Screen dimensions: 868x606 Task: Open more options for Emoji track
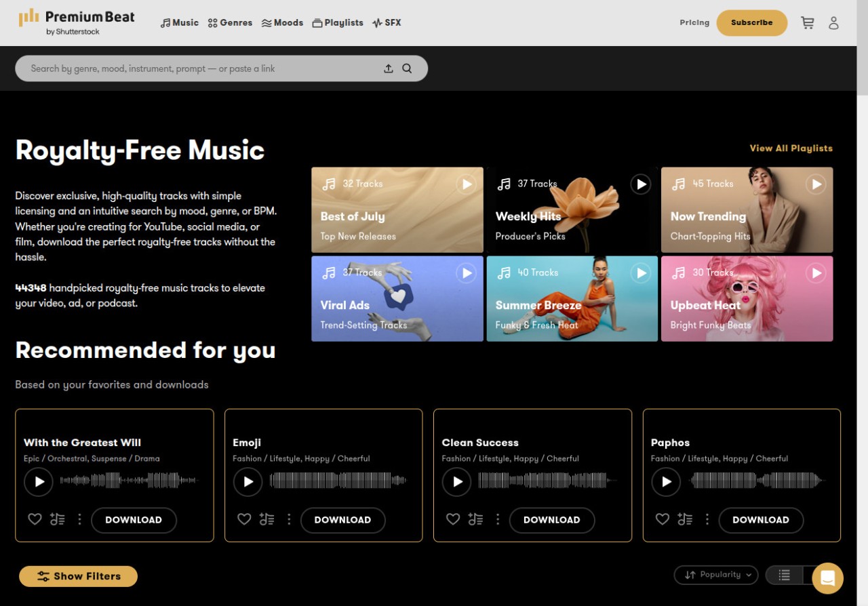tap(289, 519)
